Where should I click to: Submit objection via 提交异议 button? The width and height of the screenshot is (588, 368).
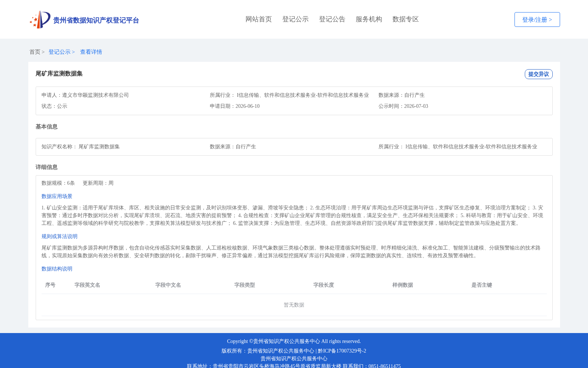point(538,74)
